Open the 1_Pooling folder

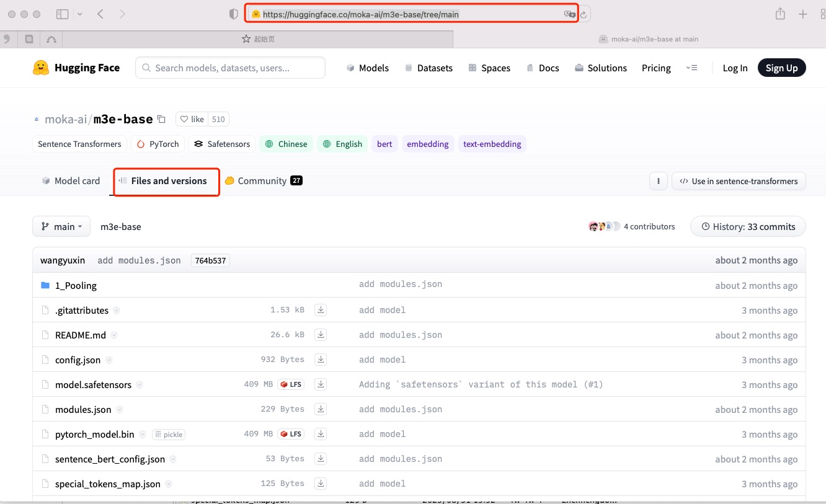[76, 286]
